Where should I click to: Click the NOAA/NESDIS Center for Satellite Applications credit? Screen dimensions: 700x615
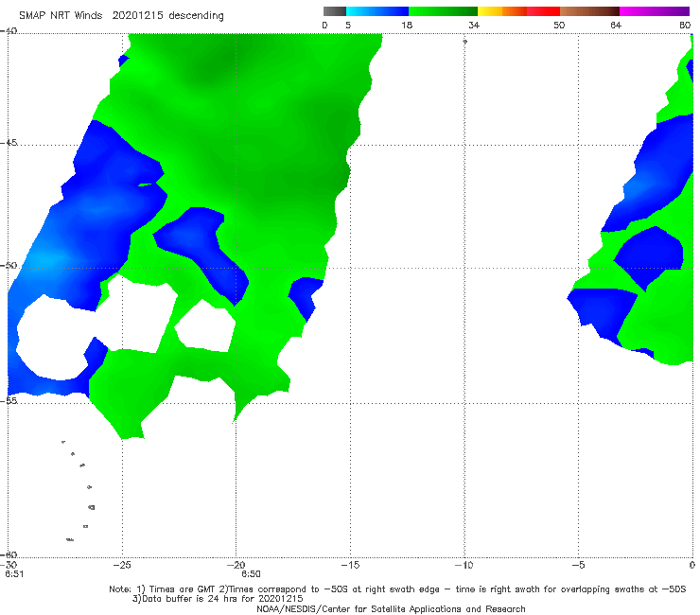[391, 609]
